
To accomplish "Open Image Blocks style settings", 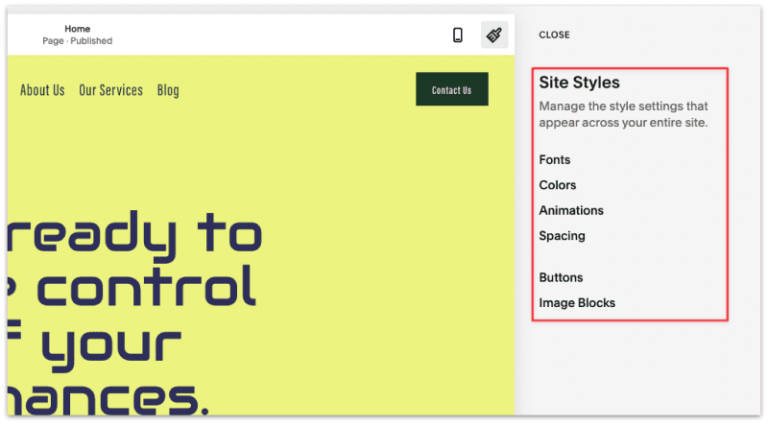I will point(577,303).
